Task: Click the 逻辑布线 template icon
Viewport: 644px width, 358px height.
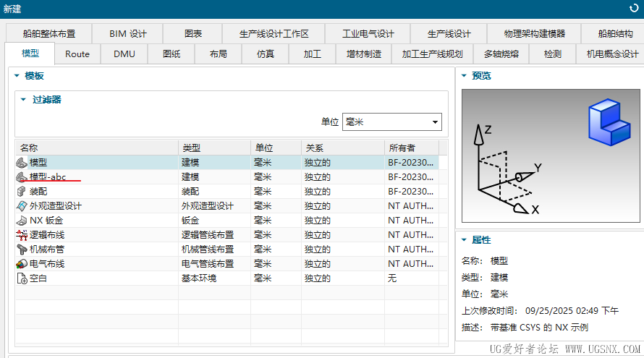Action: [22, 235]
